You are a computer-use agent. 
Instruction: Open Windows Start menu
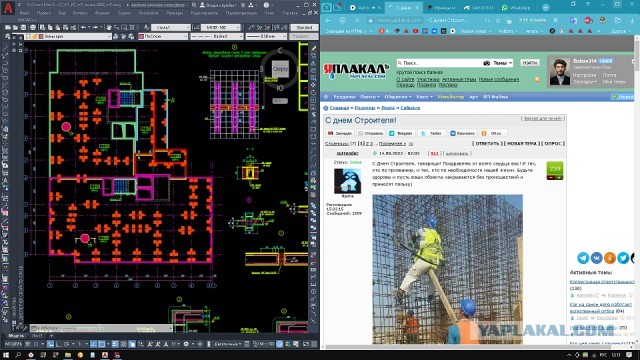tap(6, 355)
